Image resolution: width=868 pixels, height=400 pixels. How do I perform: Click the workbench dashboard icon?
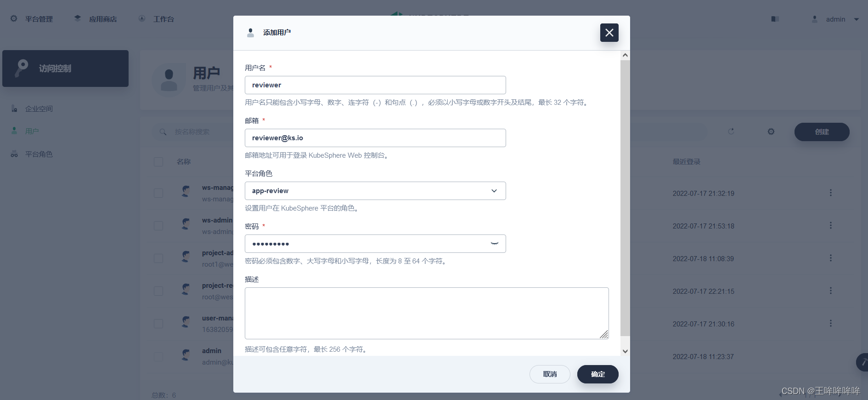tap(142, 18)
